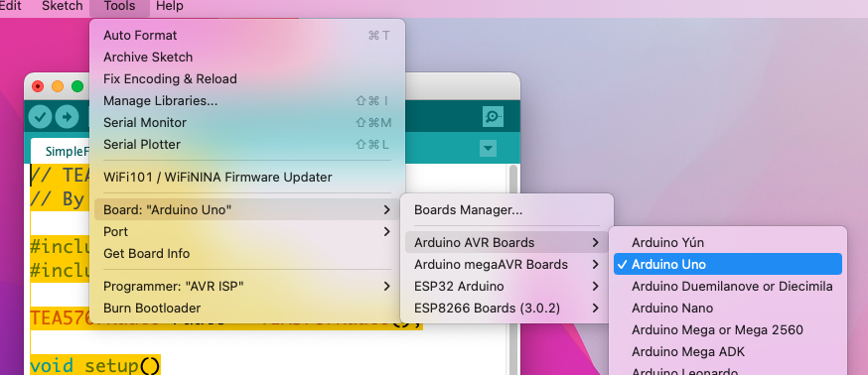Minimize the Arduino window with yellow button
868x375 pixels.
(58, 86)
